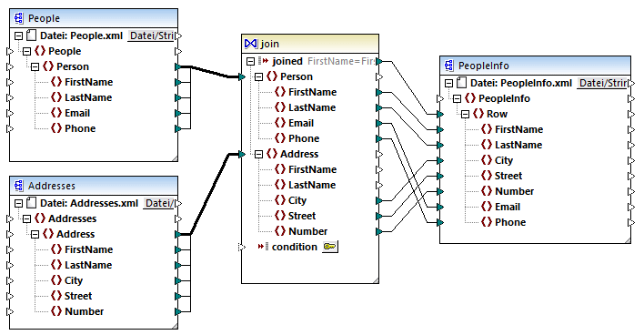The image size is (644, 335).
Task: Click the joined node icon in join
Action: click(x=263, y=61)
